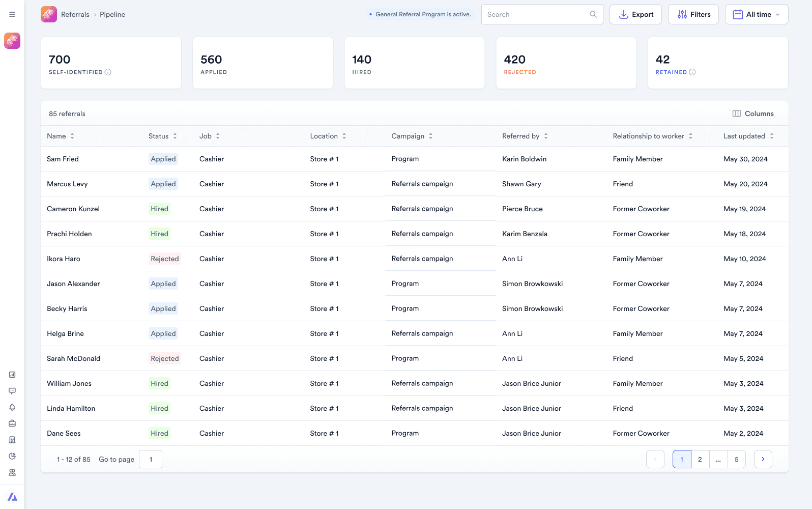The height and width of the screenshot is (509, 812).
Task: Click the Search input field
Action: coord(542,14)
